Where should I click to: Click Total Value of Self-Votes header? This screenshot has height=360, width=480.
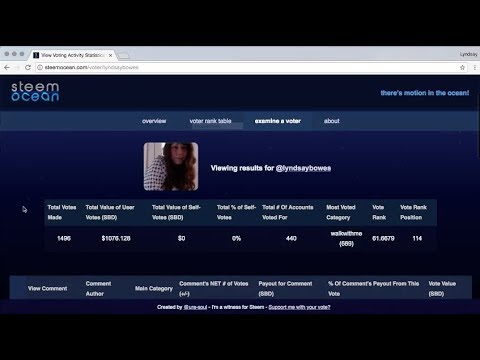(176, 212)
